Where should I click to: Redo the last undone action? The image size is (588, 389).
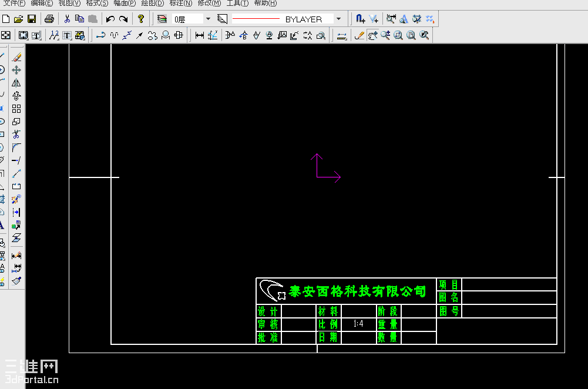(123, 19)
